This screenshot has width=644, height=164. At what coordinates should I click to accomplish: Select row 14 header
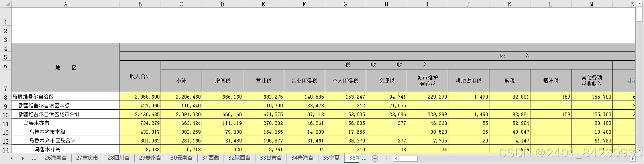6,149
